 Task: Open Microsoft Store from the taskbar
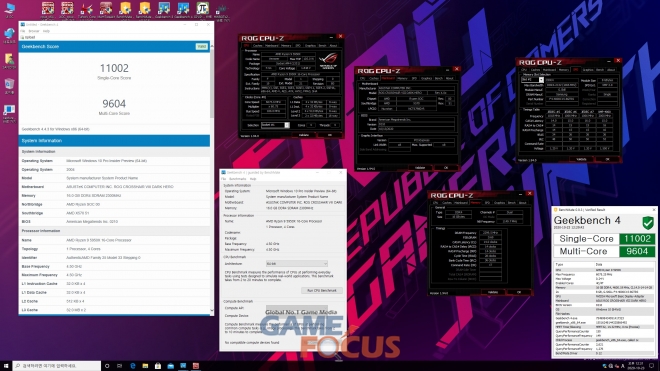(x=158, y=366)
